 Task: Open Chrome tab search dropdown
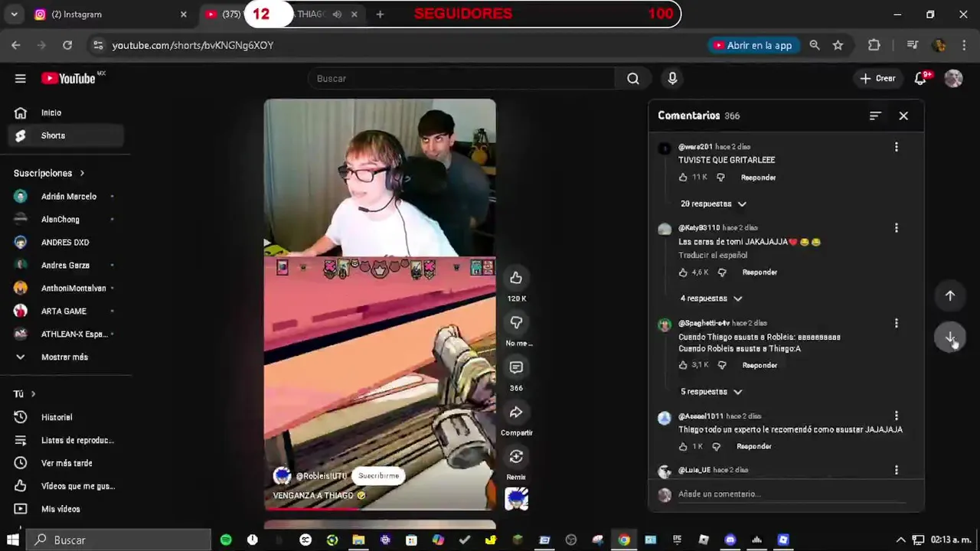[x=14, y=14]
